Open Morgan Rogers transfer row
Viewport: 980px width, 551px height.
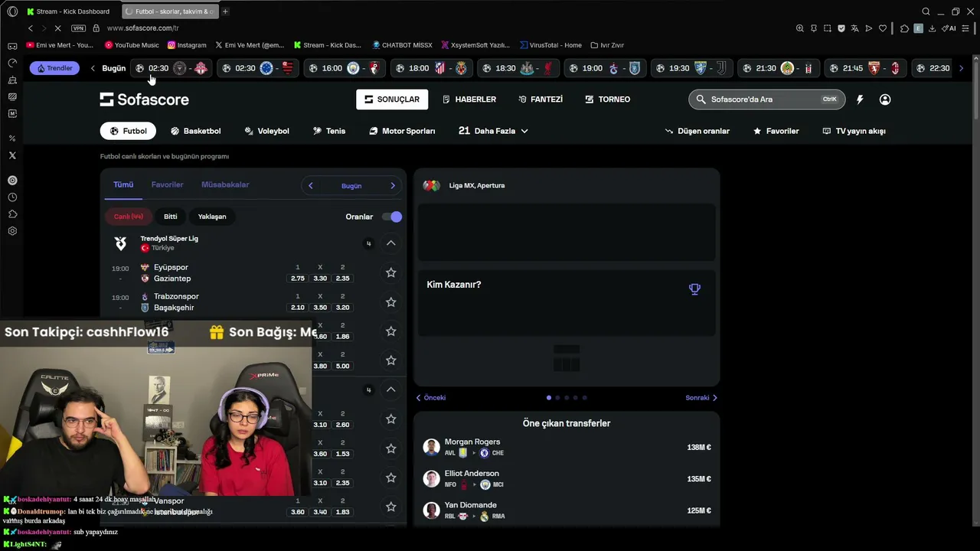pos(567,447)
